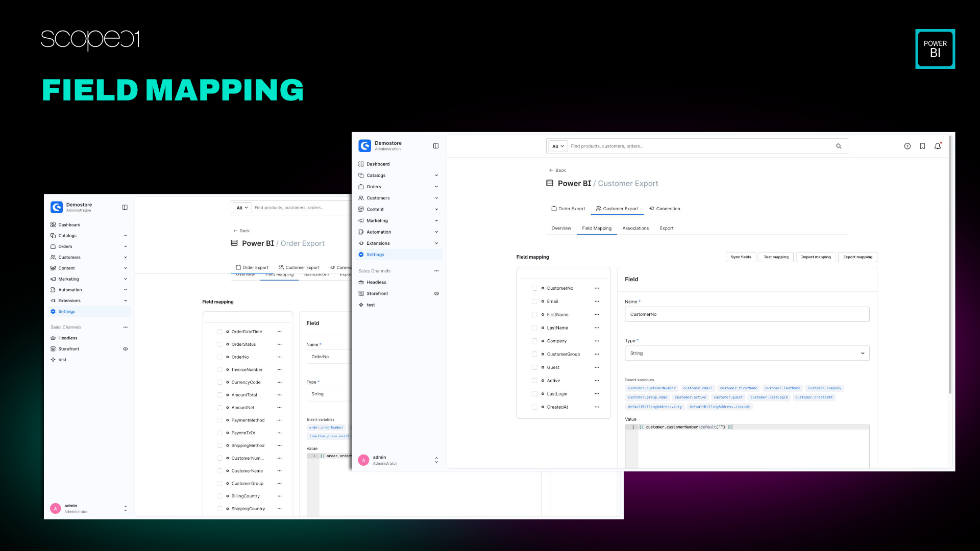Open CustomerNo row options menu
Screen dimensions: 980x551
597,288
